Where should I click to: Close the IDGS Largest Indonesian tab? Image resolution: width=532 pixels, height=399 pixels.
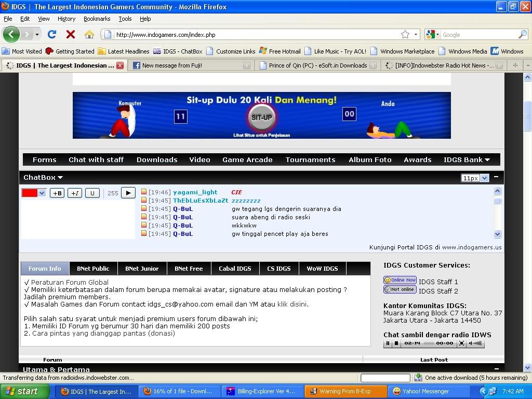coord(120,65)
